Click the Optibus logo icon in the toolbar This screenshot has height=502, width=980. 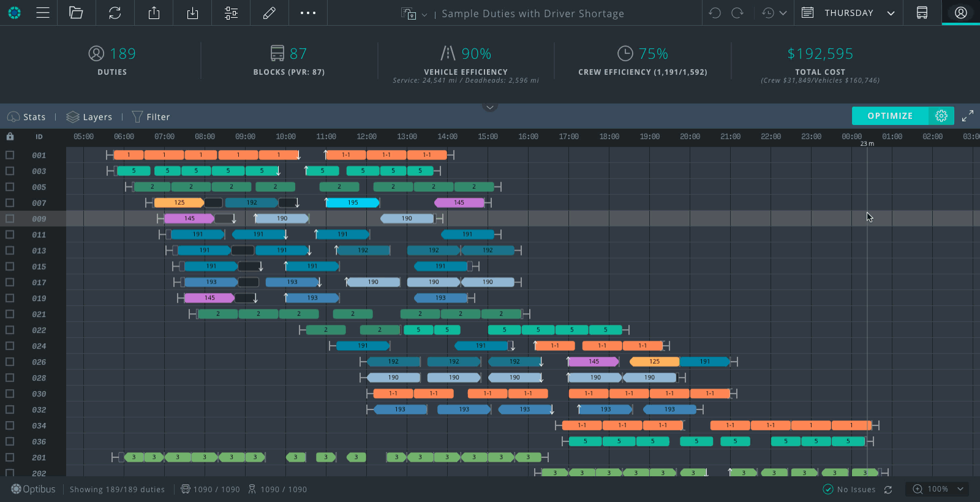point(14,13)
